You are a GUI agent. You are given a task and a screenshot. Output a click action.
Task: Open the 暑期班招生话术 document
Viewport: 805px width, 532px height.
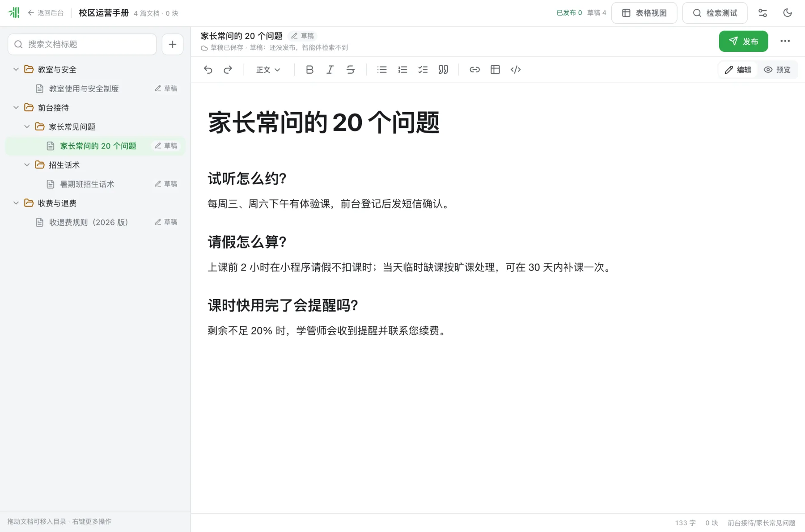coord(95,184)
